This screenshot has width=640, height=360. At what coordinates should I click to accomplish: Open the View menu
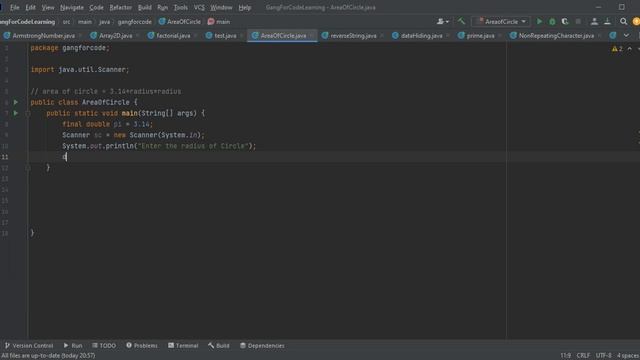coord(48,7)
